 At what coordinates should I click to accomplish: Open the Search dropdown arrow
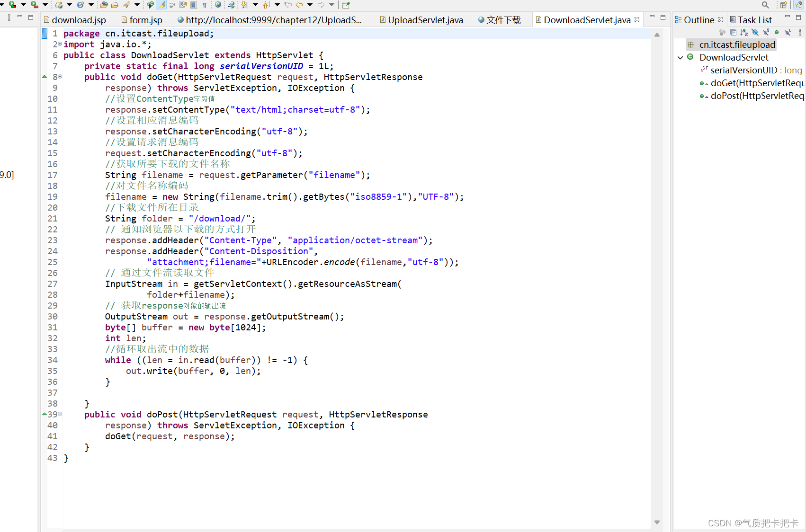coord(137,5)
